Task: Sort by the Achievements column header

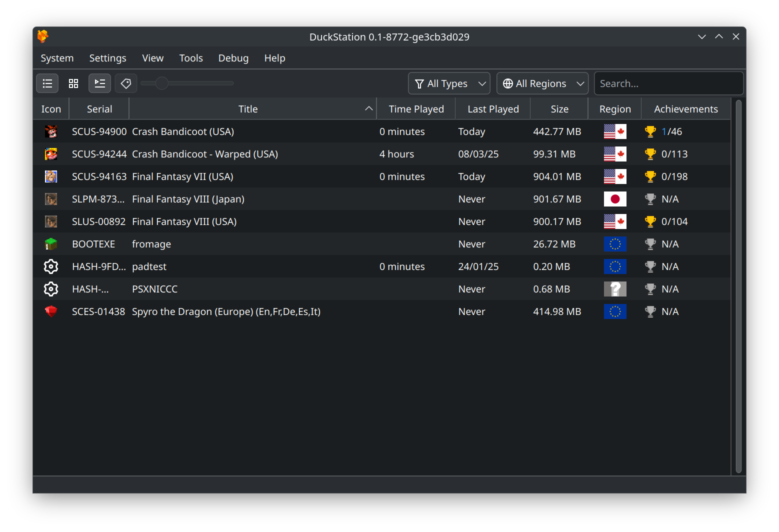Action: 686,109
